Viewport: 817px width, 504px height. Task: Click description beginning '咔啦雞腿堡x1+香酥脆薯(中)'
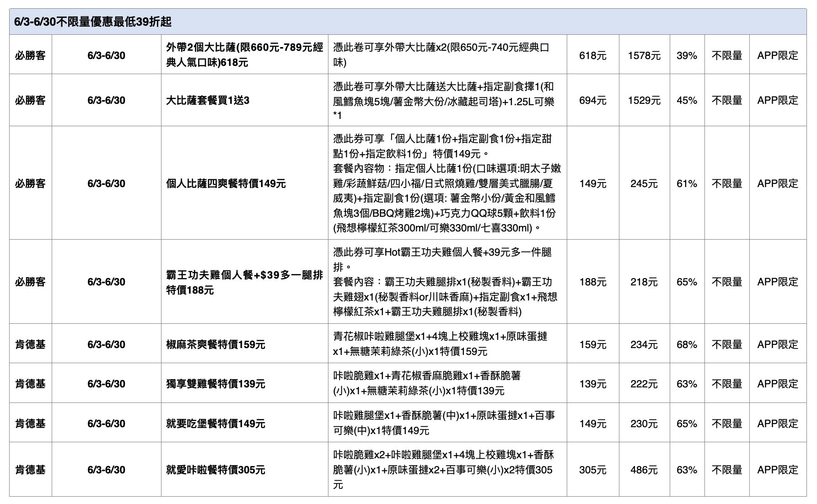click(444, 423)
